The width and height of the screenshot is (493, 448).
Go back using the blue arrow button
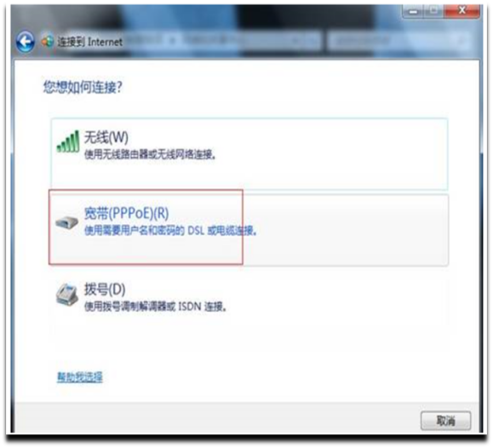[x=26, y=42]
